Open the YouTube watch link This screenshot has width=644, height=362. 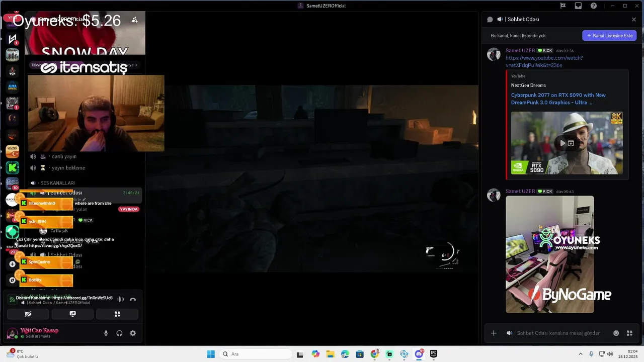tap(544, 61)
